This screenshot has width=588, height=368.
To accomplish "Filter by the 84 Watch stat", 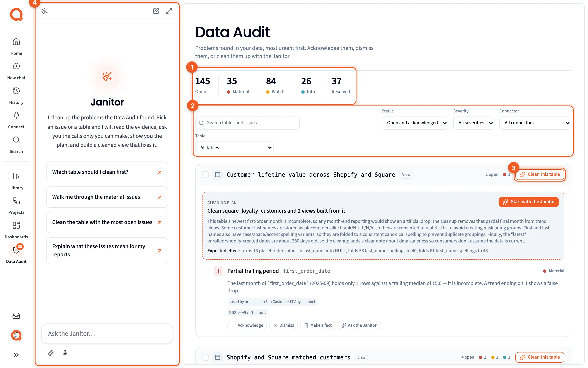I will point(275,85).
